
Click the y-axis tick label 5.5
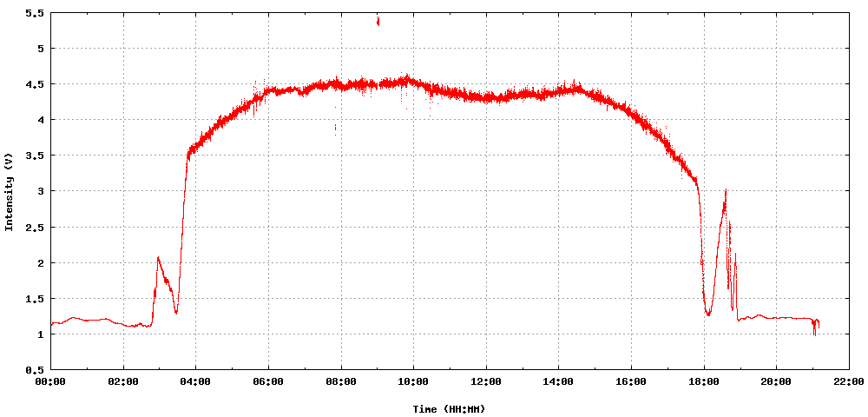point(36,13)
